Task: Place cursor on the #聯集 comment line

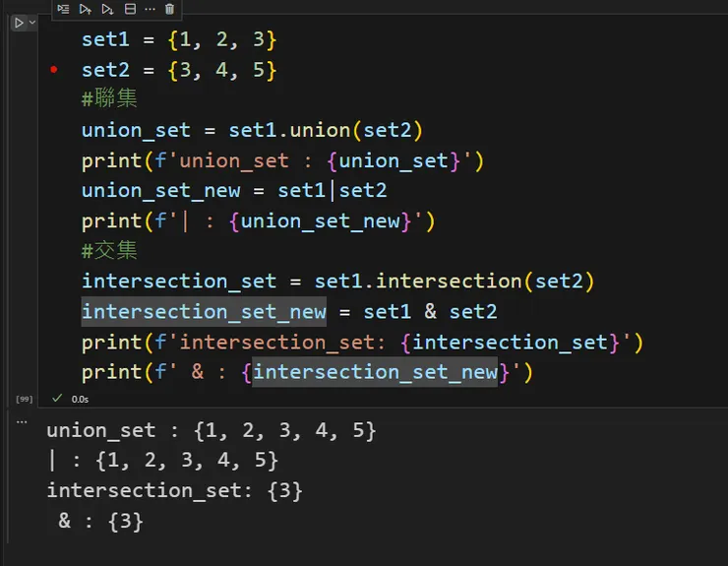Action: click(112, 100)
